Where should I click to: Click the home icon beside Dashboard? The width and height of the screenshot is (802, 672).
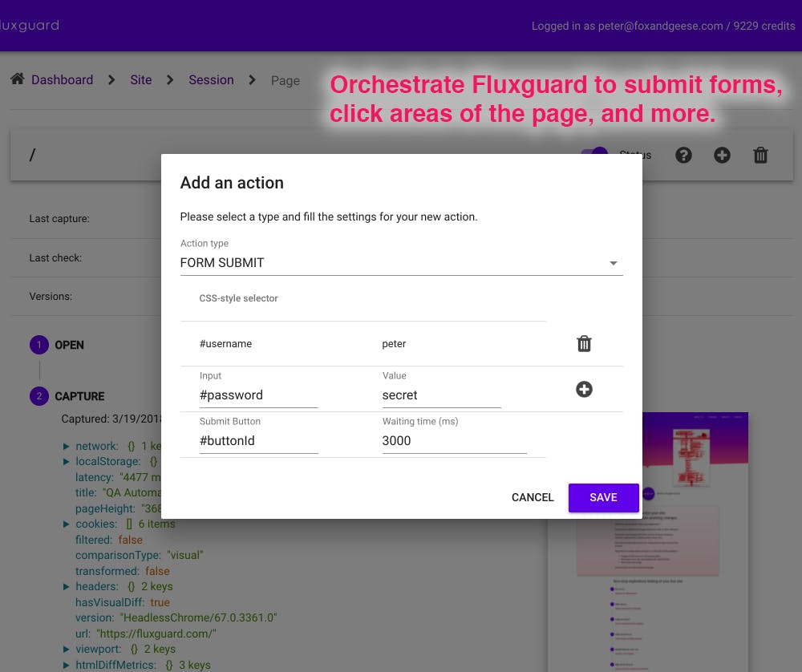tap(18, 79)
